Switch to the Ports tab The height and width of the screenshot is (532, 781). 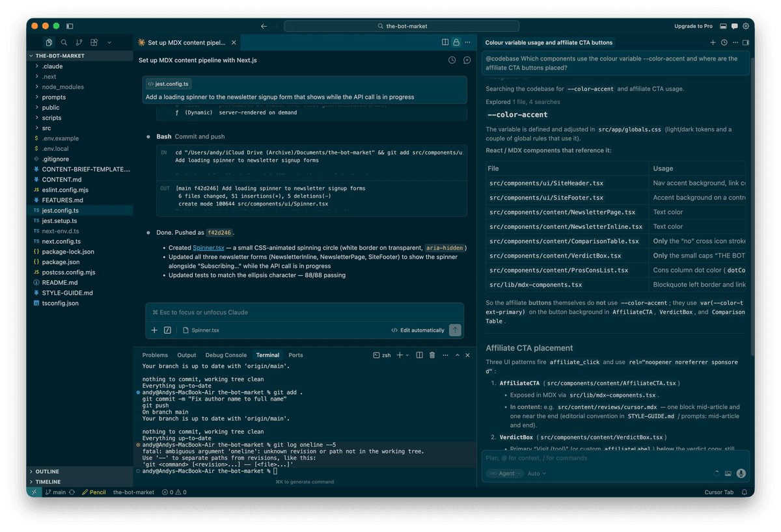click(295, 355)
